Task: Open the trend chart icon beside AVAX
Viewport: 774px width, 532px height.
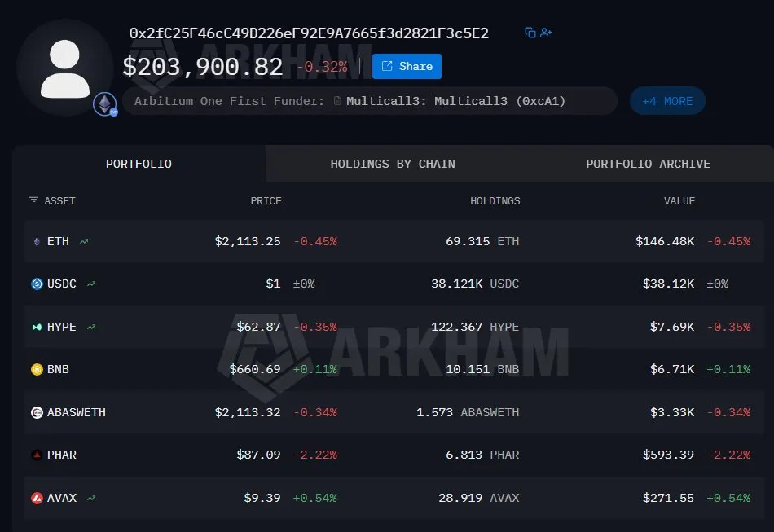Action: point(91,498)
